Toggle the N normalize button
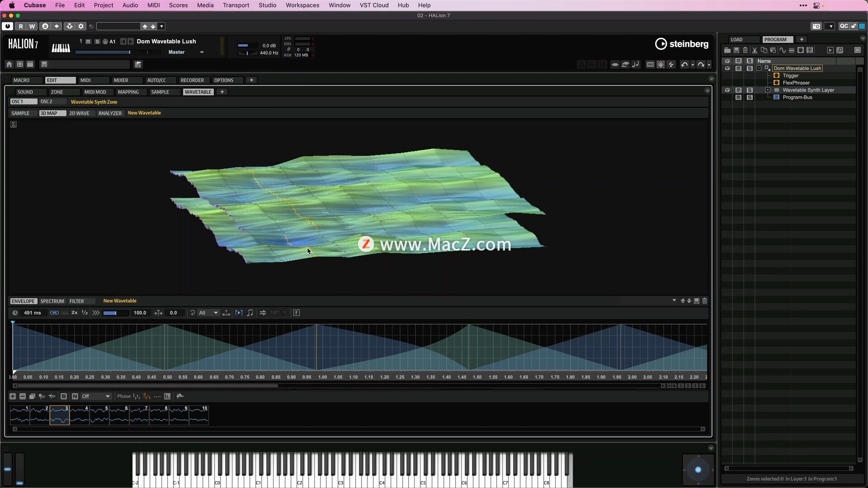The height and width of the screenshot is (488, 868). click(x=75, y=396)
